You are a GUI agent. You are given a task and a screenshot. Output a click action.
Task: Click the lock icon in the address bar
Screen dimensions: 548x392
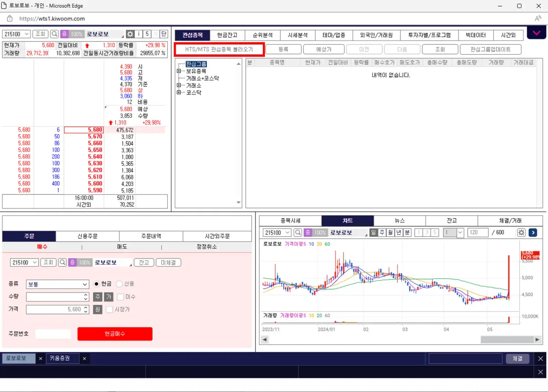click(x=9, y=19)
